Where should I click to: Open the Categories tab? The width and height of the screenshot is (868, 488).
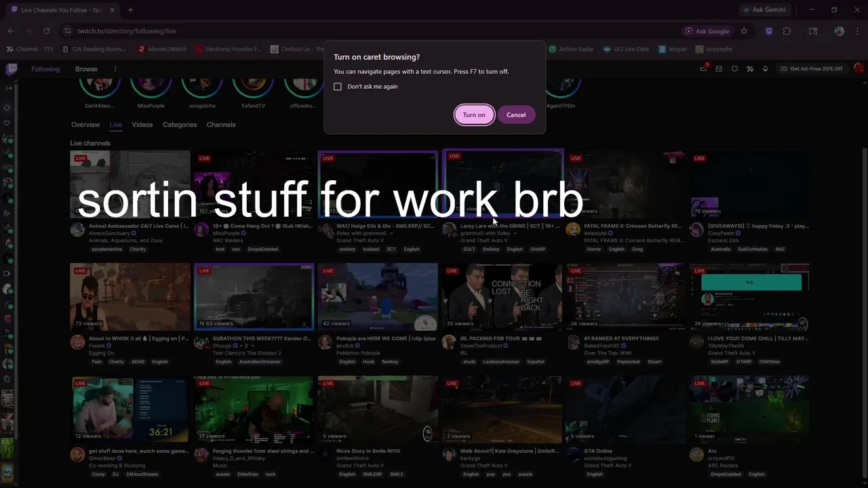(180, 125)
